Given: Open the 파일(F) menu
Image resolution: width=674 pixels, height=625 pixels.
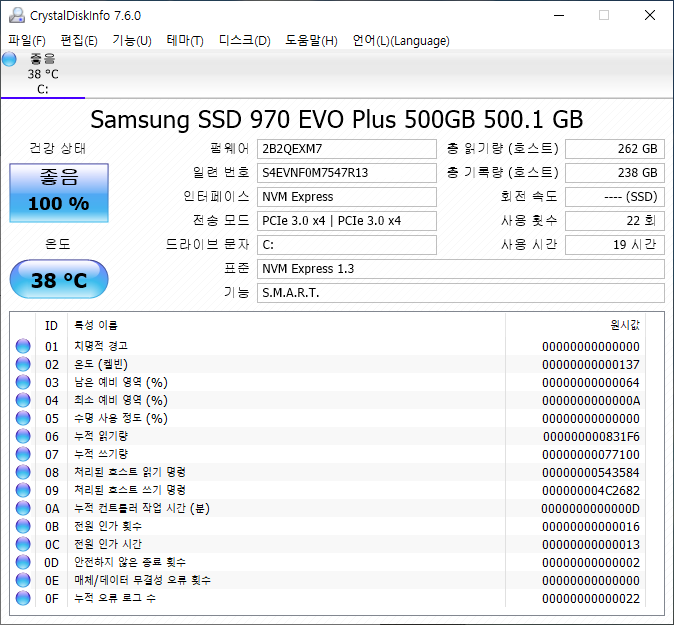Looking at the screenshot, I should click(x=27, y=41).
